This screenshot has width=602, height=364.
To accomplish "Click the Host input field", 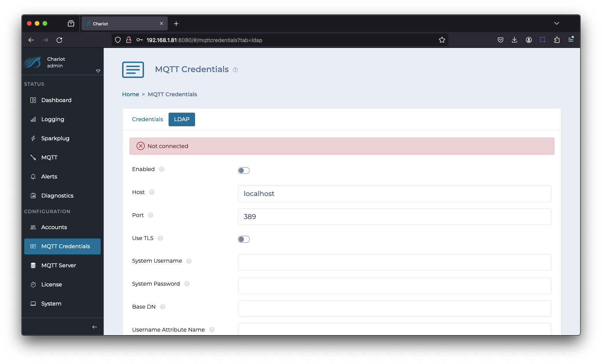I will pos(394,194).
